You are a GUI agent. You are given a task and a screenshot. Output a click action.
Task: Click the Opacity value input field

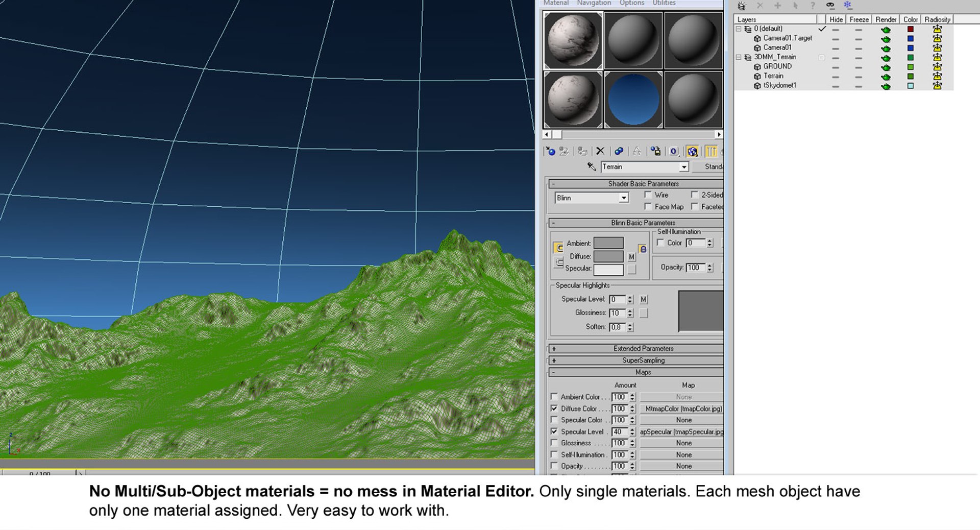pos(696,267)
